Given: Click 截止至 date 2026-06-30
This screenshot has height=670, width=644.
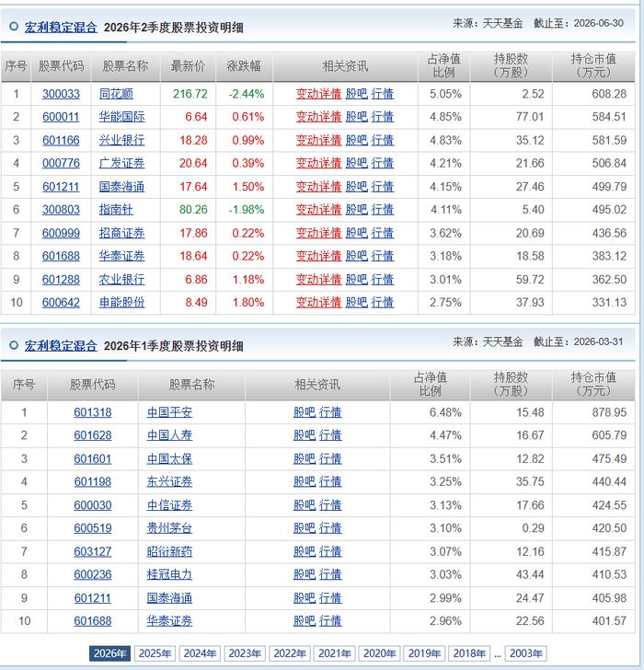Looking at the screenshot, I should tap(598, 24).
